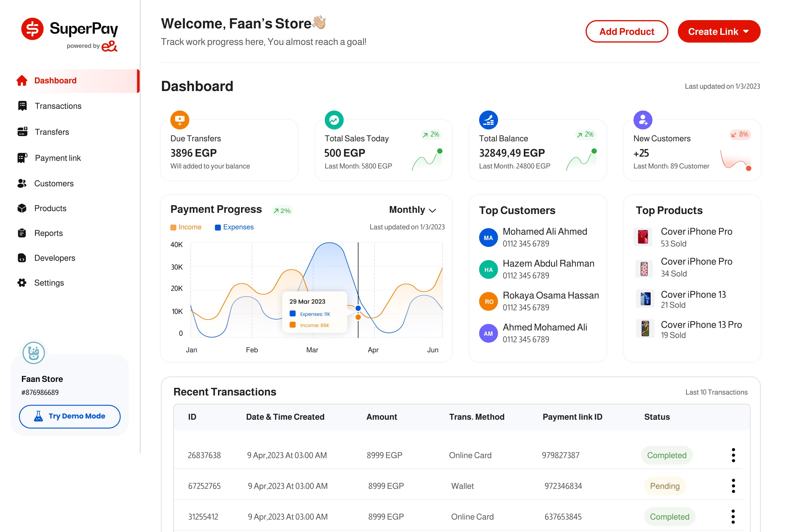The width and height of the screenshot is (808, 532).
Task: Click the Developers code icon
Action: pyautogui.click(x=22, y=258)
